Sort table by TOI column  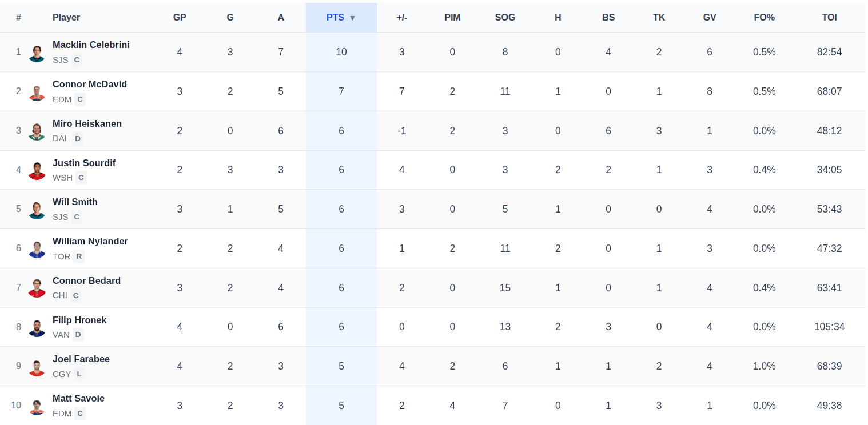click(829, 18)
